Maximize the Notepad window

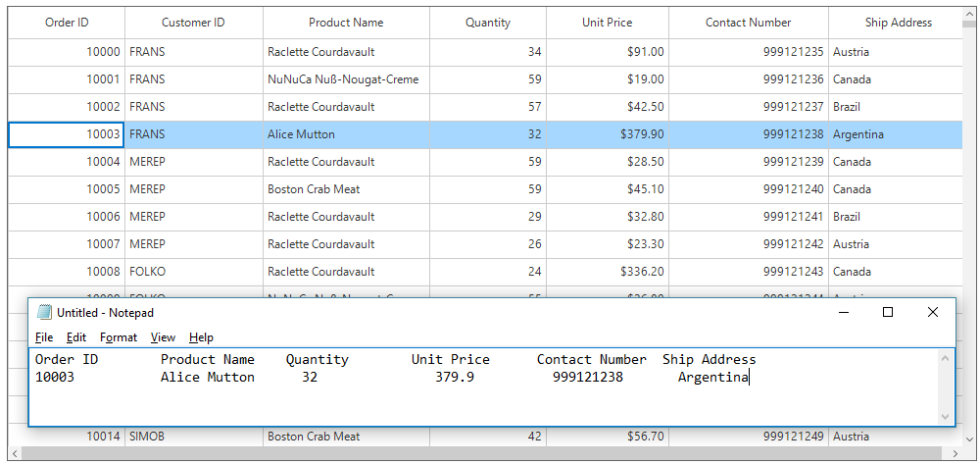coord(888,312)
